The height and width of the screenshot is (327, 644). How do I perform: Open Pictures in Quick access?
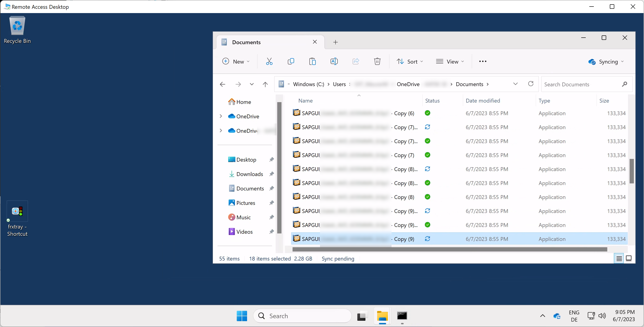pyautogui.click(x=241, y=203)
